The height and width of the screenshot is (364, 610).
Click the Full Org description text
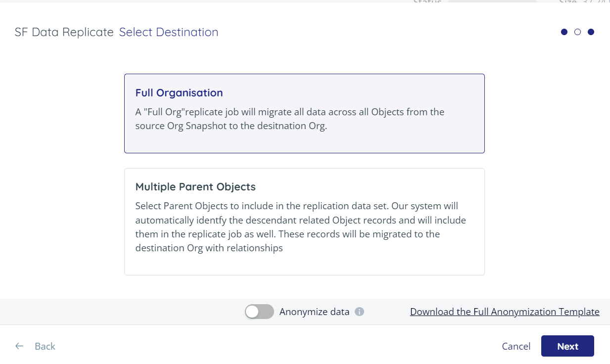coord(289,118)
